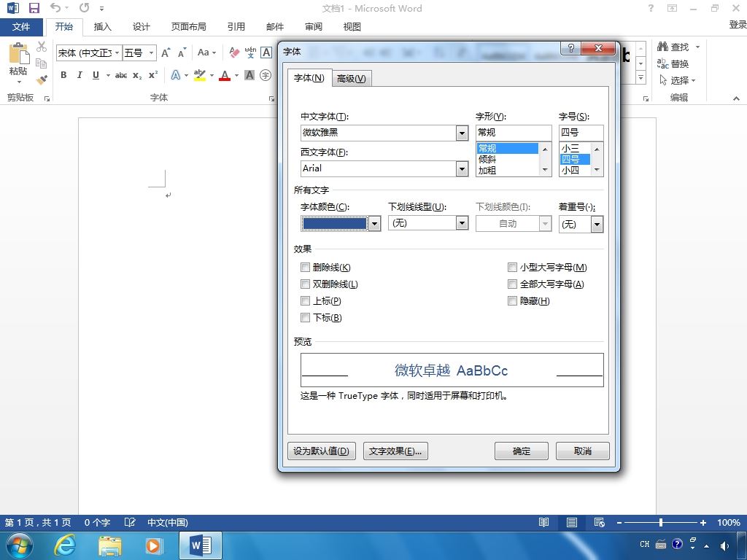747x560 pixels.
Task: Open the Aa change case dropdown
Action: pos(206,52)
